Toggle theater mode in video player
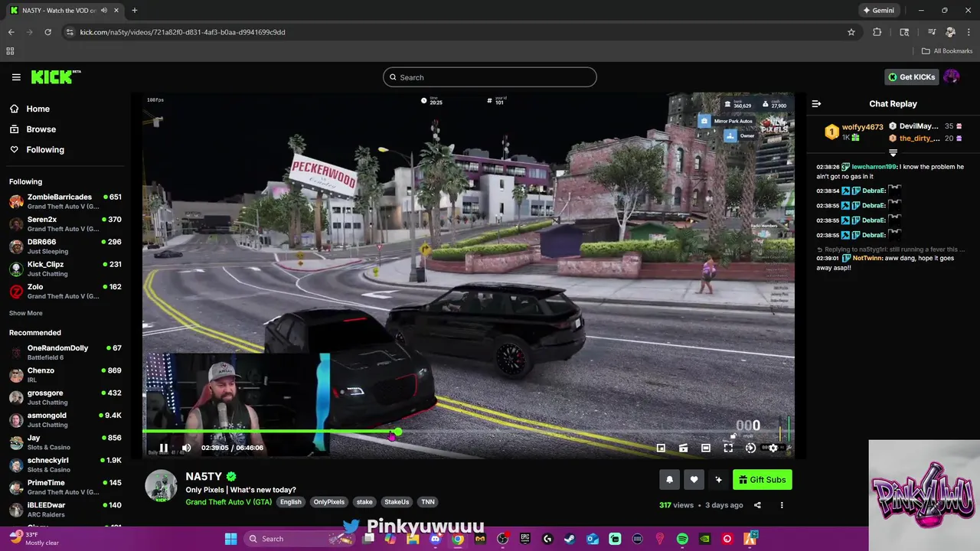980x551 pixels. [x=706, y=448]
